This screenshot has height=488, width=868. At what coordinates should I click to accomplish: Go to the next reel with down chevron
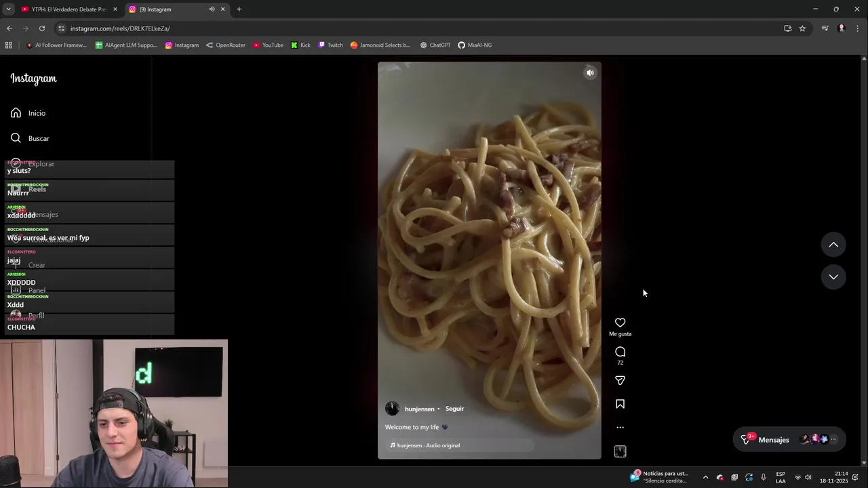(833, 277)
